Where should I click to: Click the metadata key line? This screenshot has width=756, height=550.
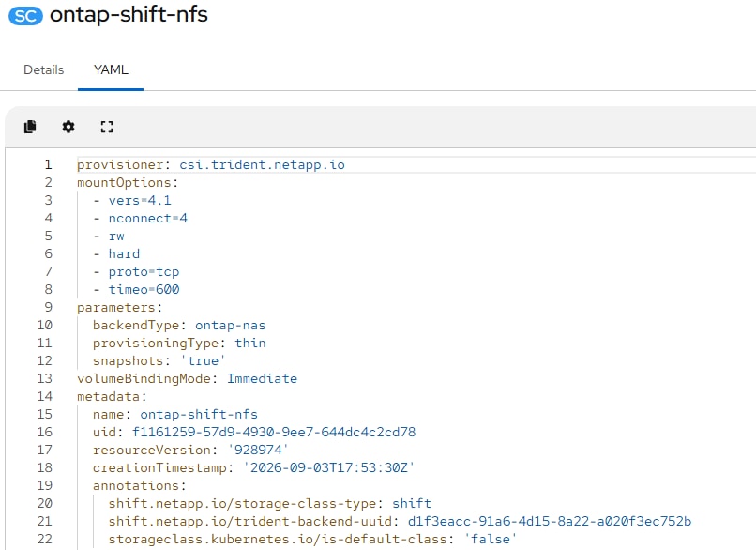point(112,397)
